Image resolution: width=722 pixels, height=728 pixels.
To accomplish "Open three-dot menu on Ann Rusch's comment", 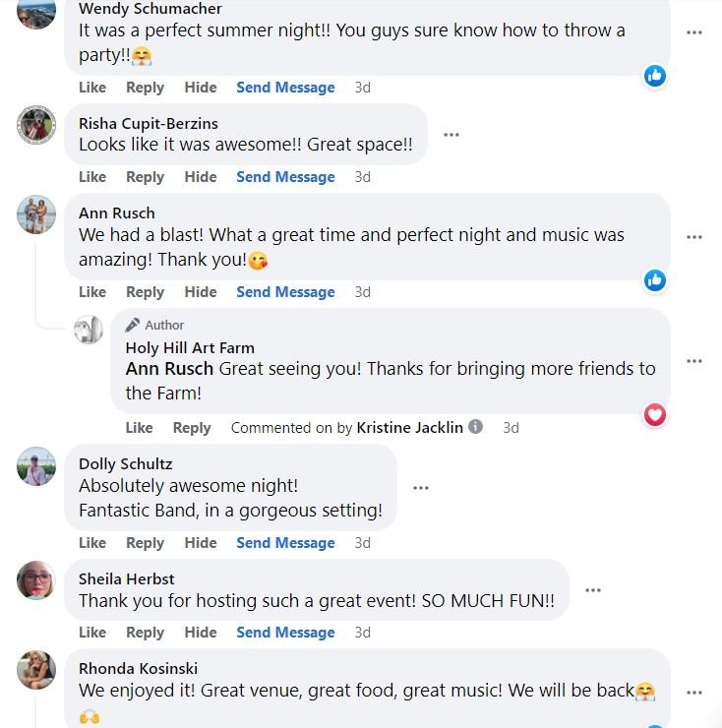I will [x=694, y=237].
